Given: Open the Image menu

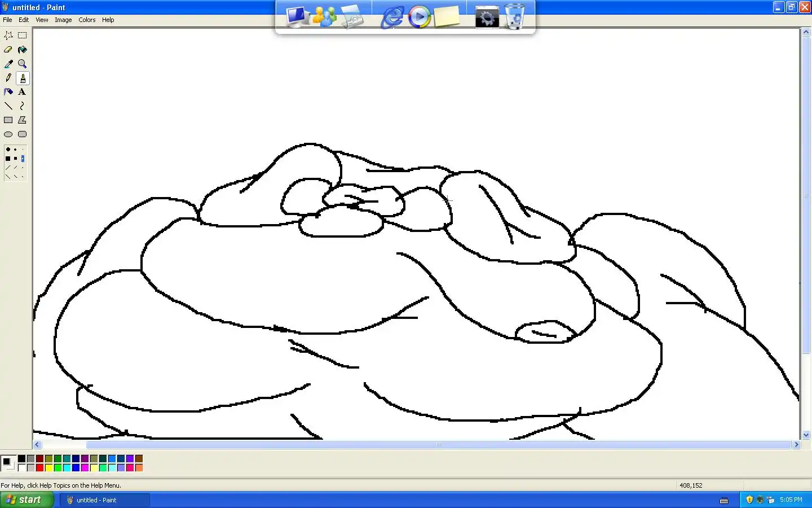Looking at the screenshot, I should click(x=63, y=20).
